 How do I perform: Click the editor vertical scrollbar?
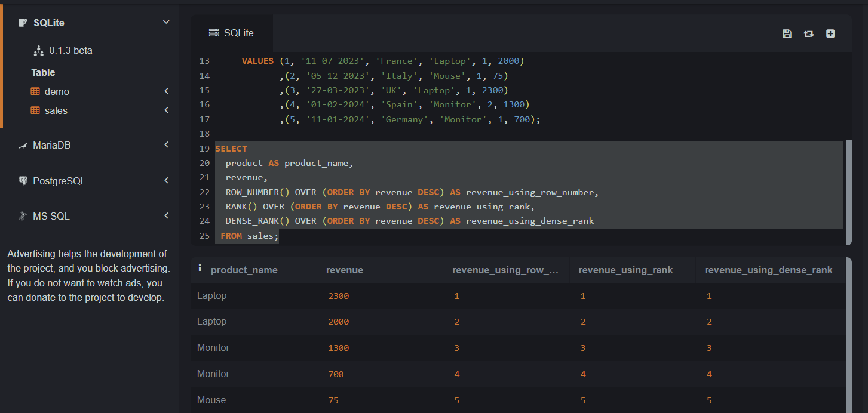click(848, 192)
